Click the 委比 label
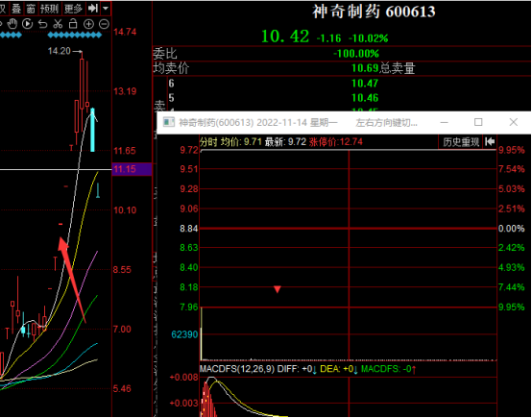This screenshot has width=532, height=418. [165, 54]
